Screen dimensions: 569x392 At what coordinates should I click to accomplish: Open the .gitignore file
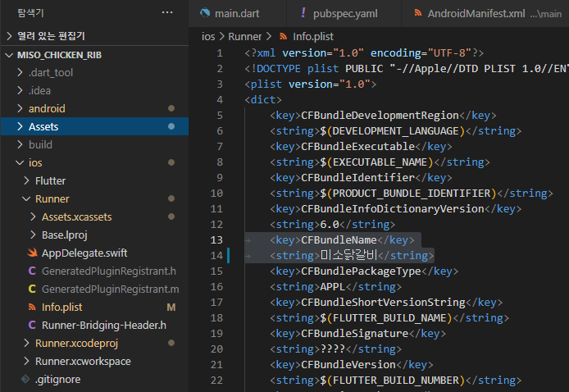pos(57,380)
